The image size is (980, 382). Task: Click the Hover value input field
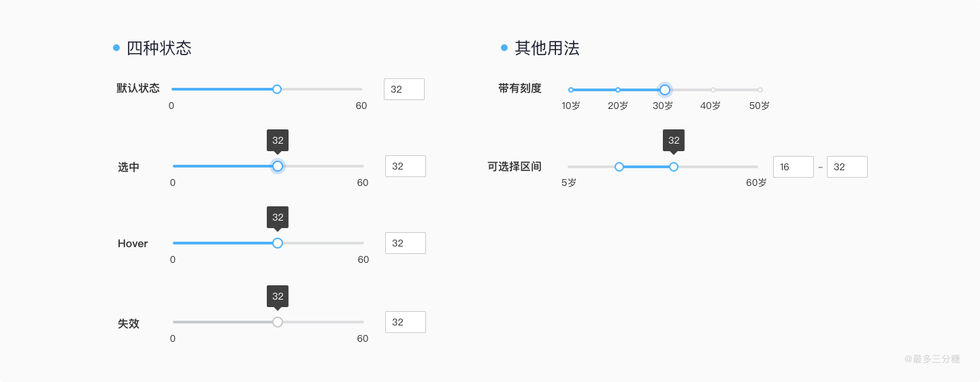pyautogui.click(x=406, y=243)
